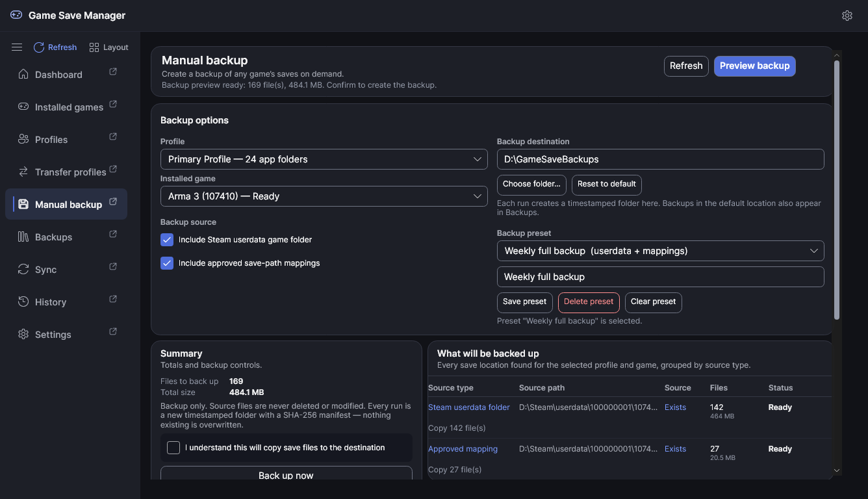Click the Backup destination path field
Image resolution: width=868 pixels, height=499 pixels.
coord(661,159)
